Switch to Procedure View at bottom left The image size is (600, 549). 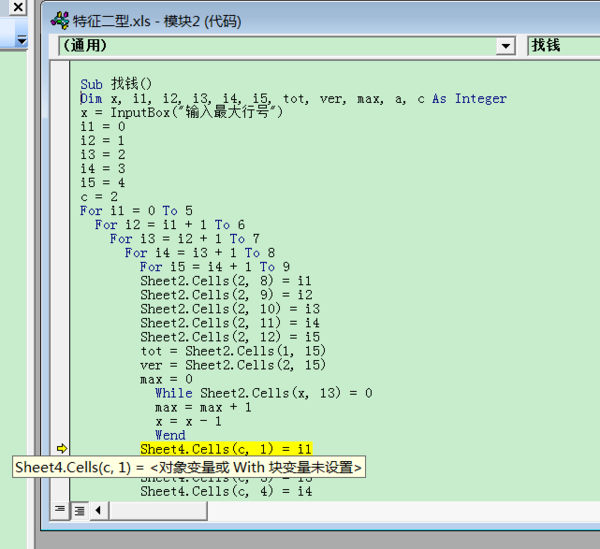coord(60,510)
